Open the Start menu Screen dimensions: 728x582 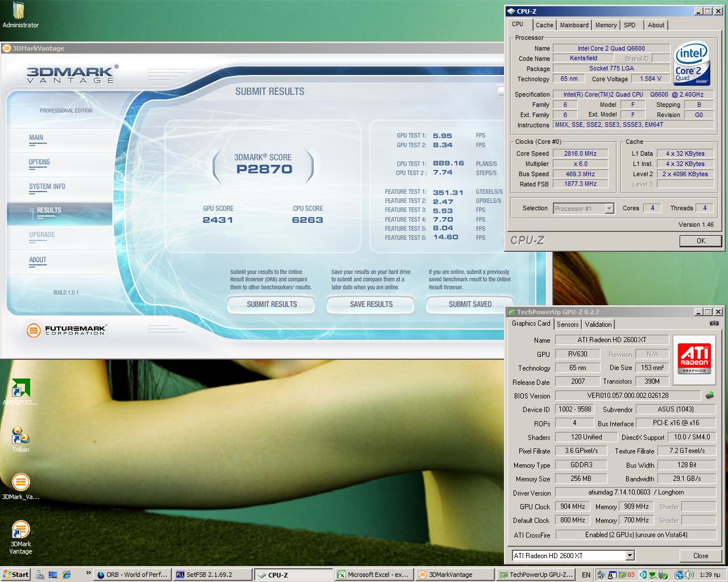tap(16, 575)
